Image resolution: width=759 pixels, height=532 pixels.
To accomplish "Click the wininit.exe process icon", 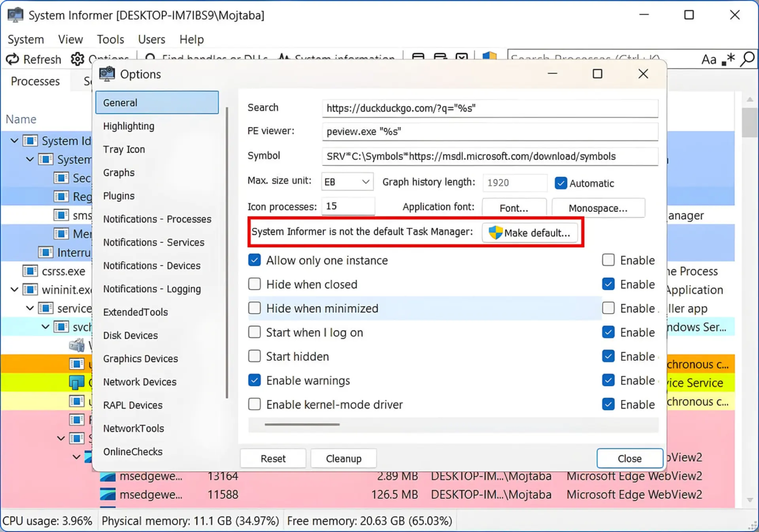I will coord(30,289).
